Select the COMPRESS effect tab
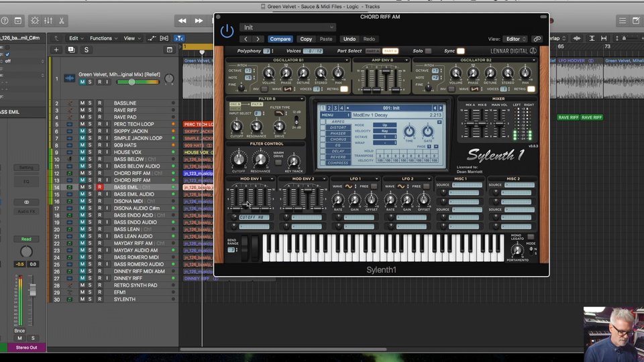644x362 pixels. [x=338, y=163]
